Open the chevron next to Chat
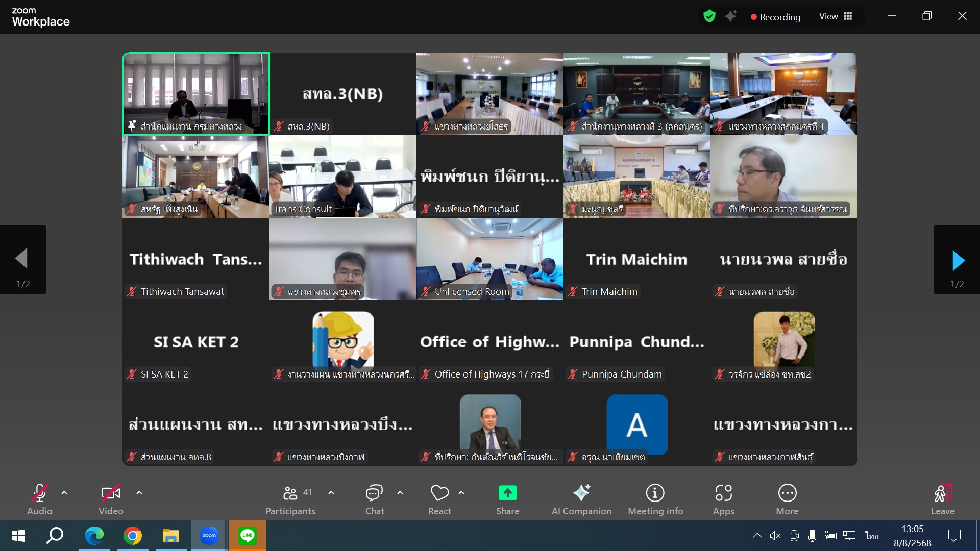 (x=400, y=493)
